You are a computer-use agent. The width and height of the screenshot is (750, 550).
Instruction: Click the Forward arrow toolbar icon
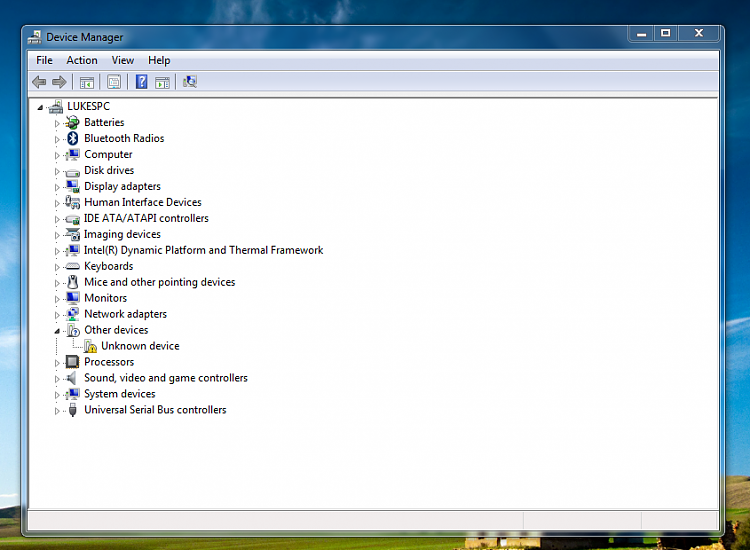59,82
